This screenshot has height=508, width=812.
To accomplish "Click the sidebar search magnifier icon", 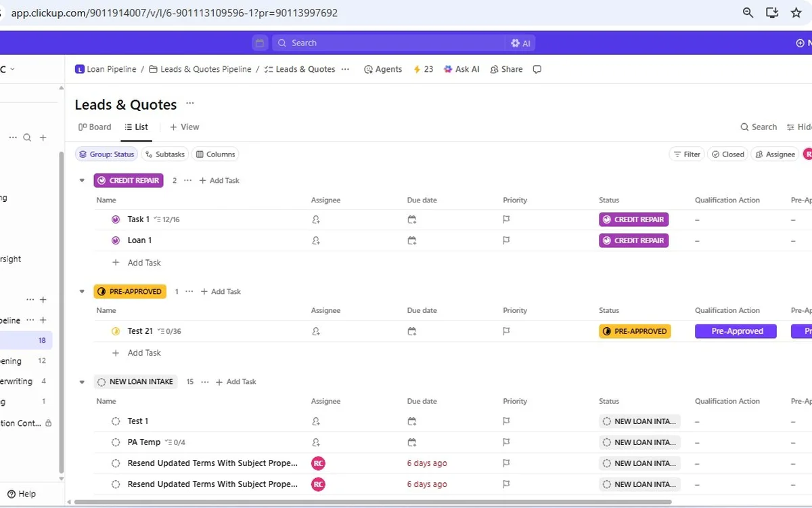I will [x=27, y=137].
